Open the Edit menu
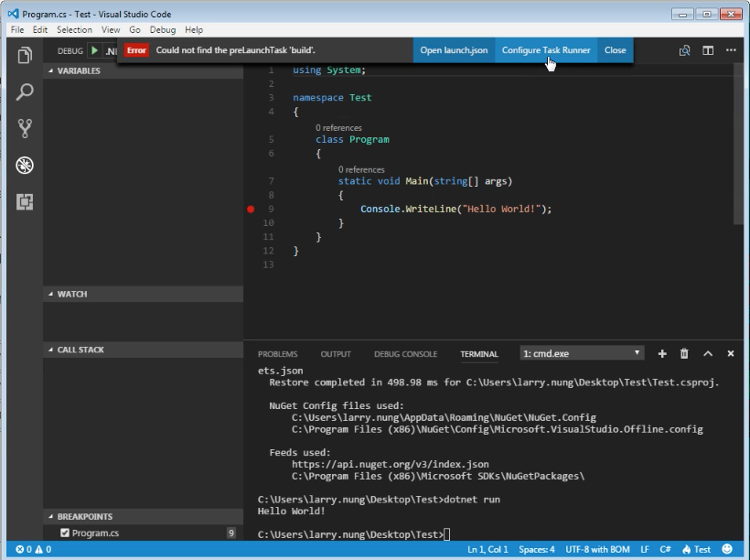The height and width of the screenshot is (560, 750). tap(39, 29)
